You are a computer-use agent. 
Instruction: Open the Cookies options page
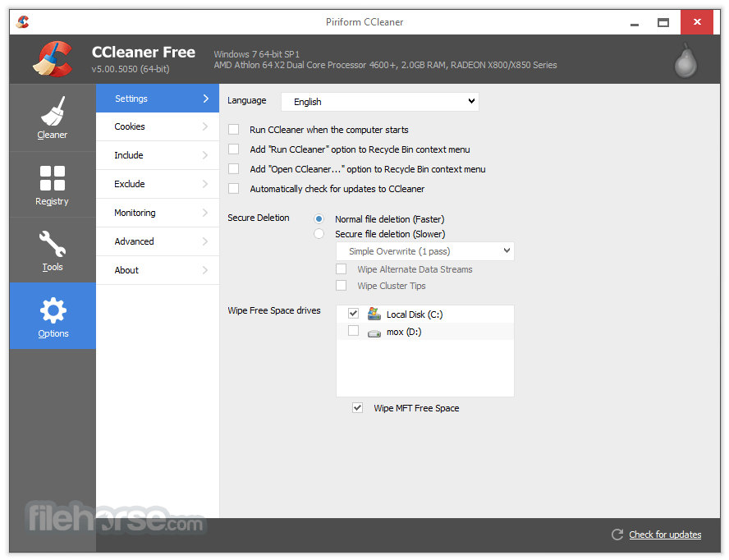coord(158,126)
